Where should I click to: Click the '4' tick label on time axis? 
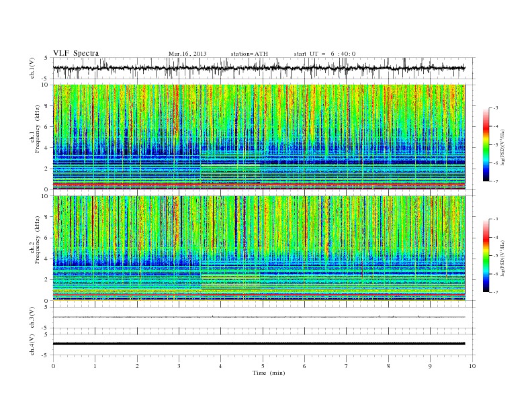tap(220, 366)
